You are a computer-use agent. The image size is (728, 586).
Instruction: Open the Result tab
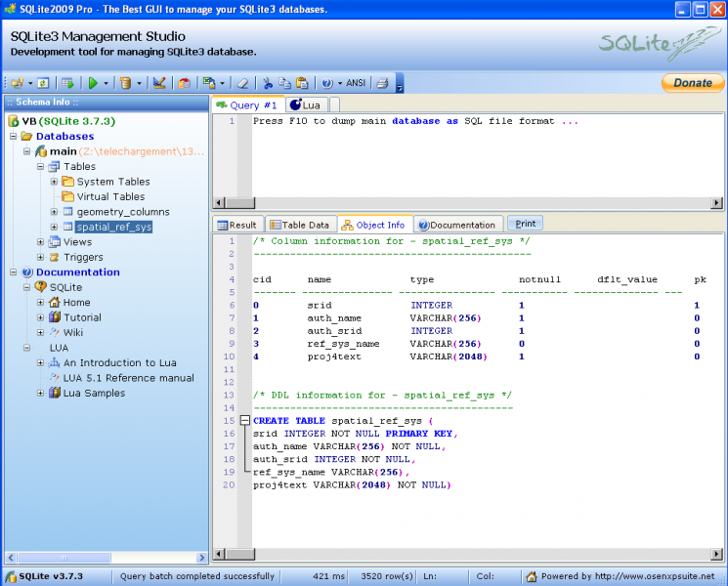point(237,225)
